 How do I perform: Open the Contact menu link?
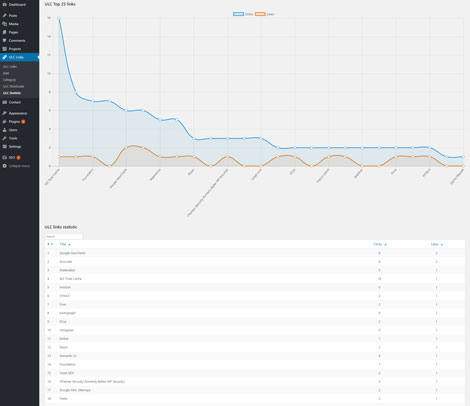click(x=15, y=102)
